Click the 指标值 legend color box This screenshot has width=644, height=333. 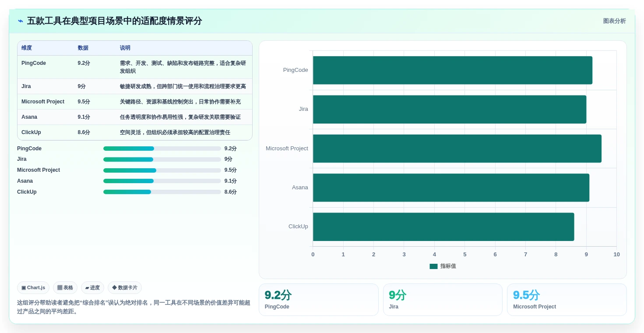tap(433, 266)
